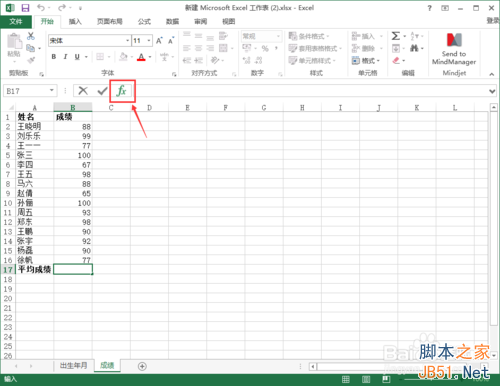The width and height of the screenshot is (500, 386).
Task: Switch to the 公式 ribbon tab
Action: click(144, 22)
